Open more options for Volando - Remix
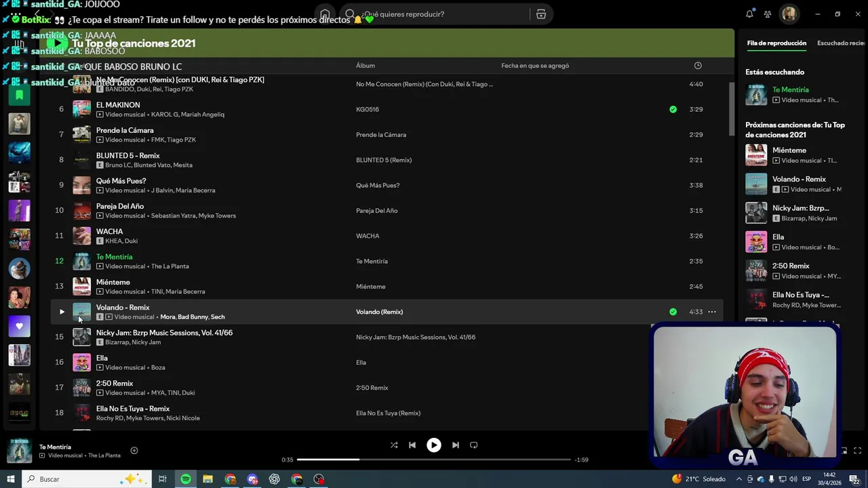Screen dimensions: 868x488 pyautogui.click(x=712, y=312)
